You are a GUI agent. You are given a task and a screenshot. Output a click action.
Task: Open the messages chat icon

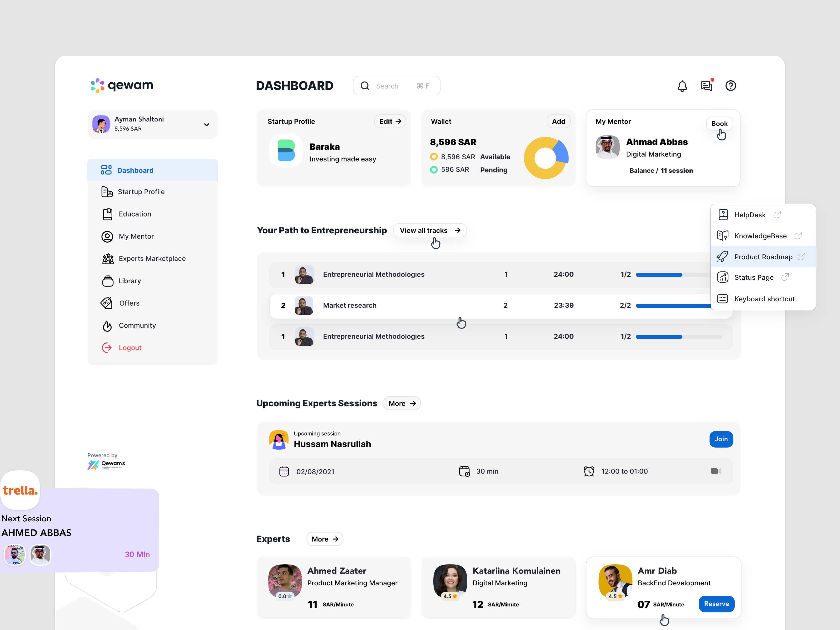[x=706, y=86]
